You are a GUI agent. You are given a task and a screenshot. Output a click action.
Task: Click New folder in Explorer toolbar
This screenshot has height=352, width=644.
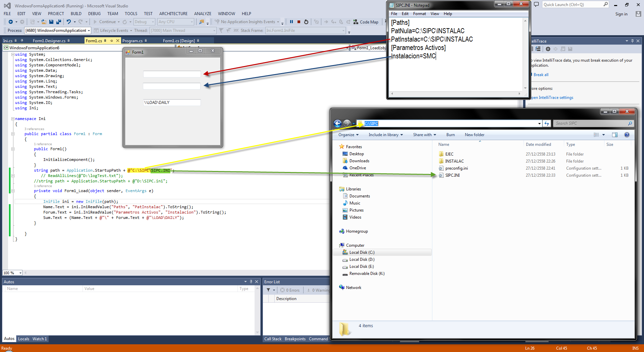[x=474, y=135]
